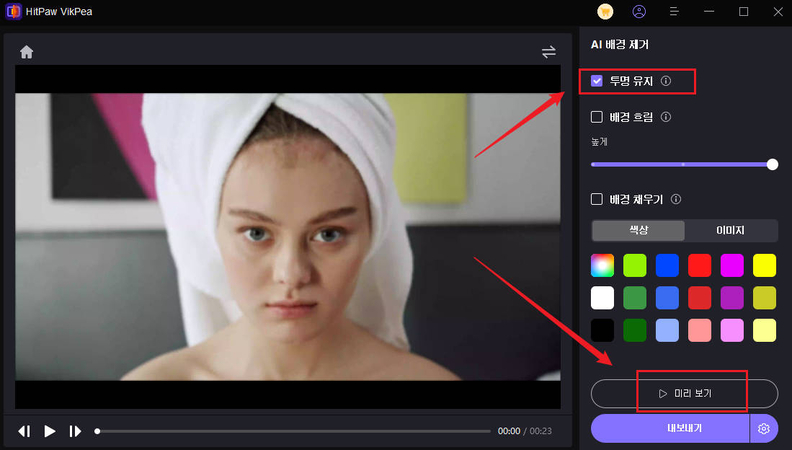Select the magenta color swatch
Viewport: 792px width, 450px height.
(732, 266)
